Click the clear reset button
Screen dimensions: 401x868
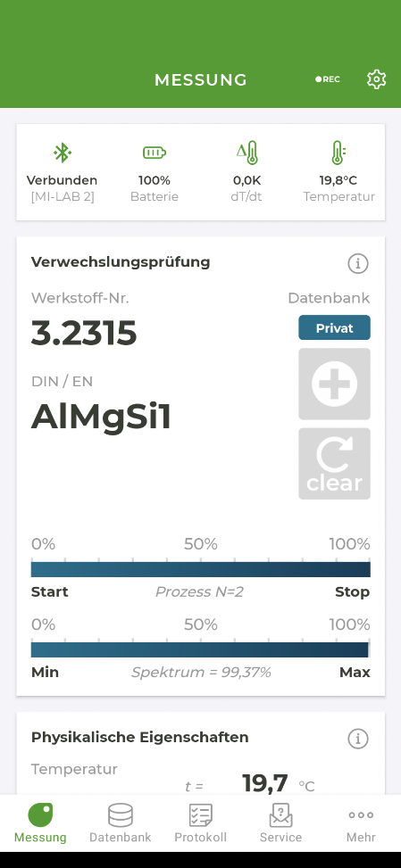(335, 463)
